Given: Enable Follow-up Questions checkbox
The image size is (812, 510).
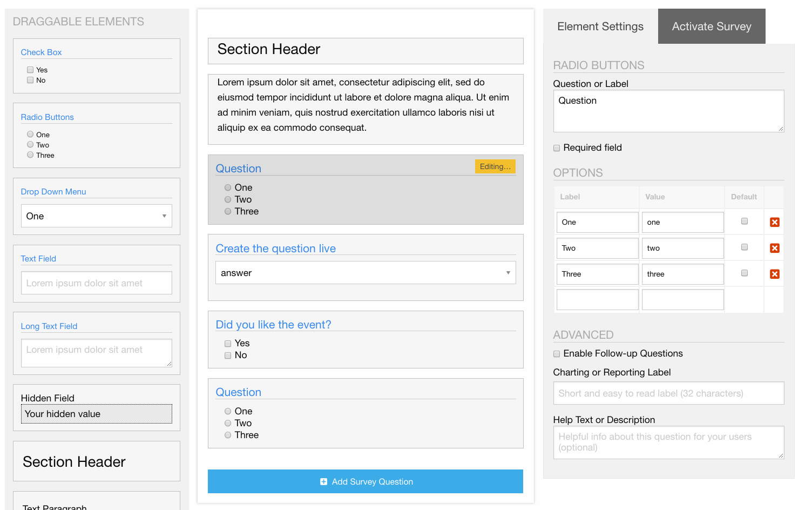Looking at the screenshot, I should tap(557, 354).
